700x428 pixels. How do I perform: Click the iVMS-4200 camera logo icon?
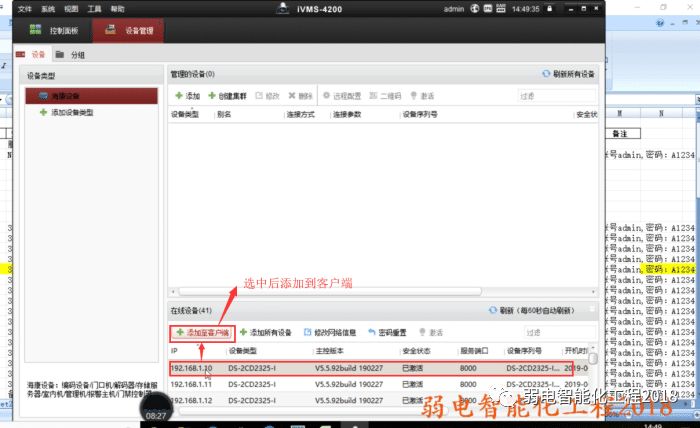tap(283, 8)
